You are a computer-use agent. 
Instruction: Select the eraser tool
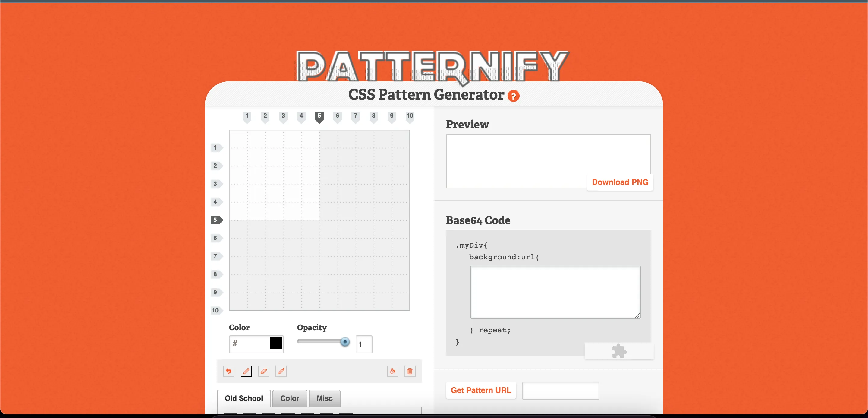263,371
